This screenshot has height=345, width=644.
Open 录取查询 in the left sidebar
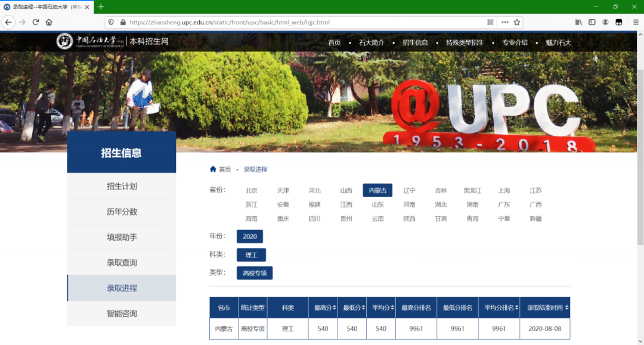point(120,262)
